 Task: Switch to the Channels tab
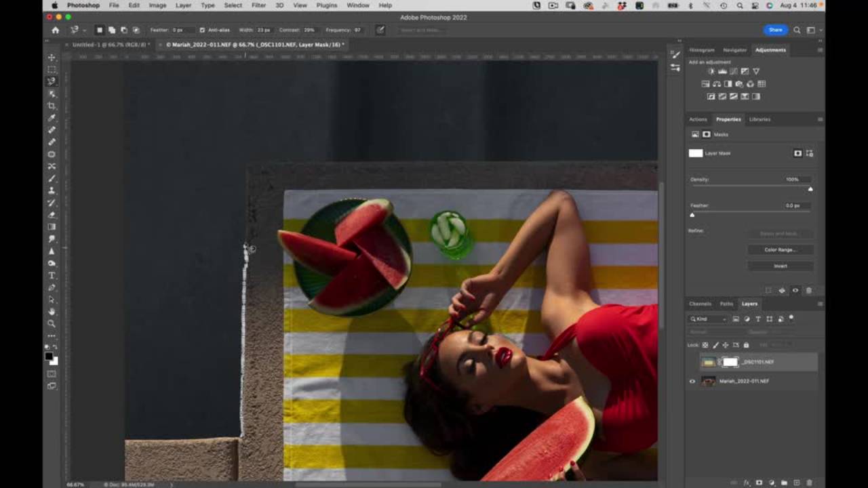(x=700, y=304)
